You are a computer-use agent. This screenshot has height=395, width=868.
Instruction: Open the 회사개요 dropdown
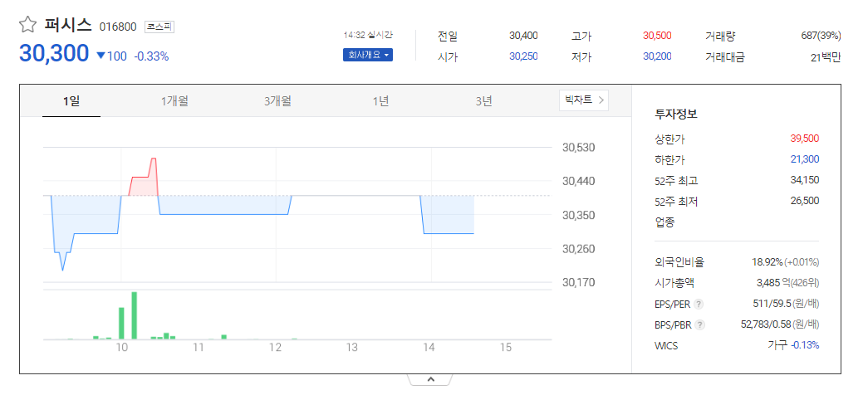coord(368,55)
